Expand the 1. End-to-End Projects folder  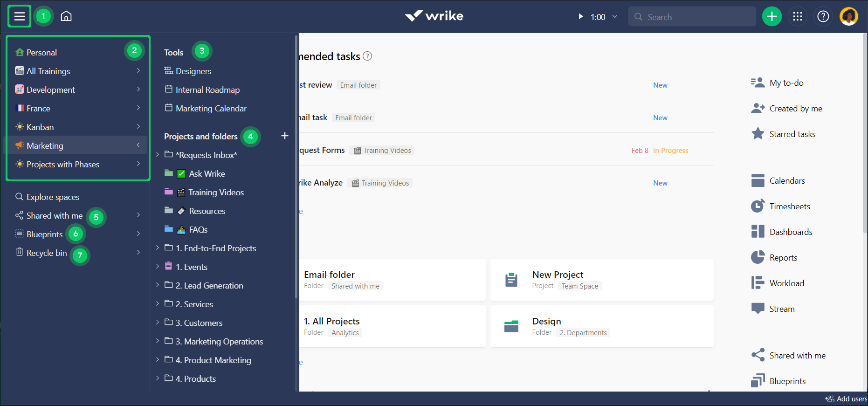[x=157, y=248]
